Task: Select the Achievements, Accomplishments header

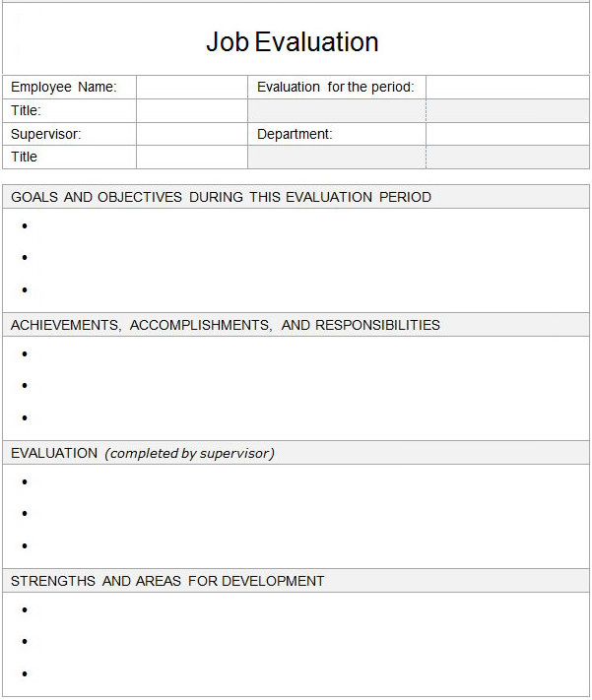Action: coord(226,325)
